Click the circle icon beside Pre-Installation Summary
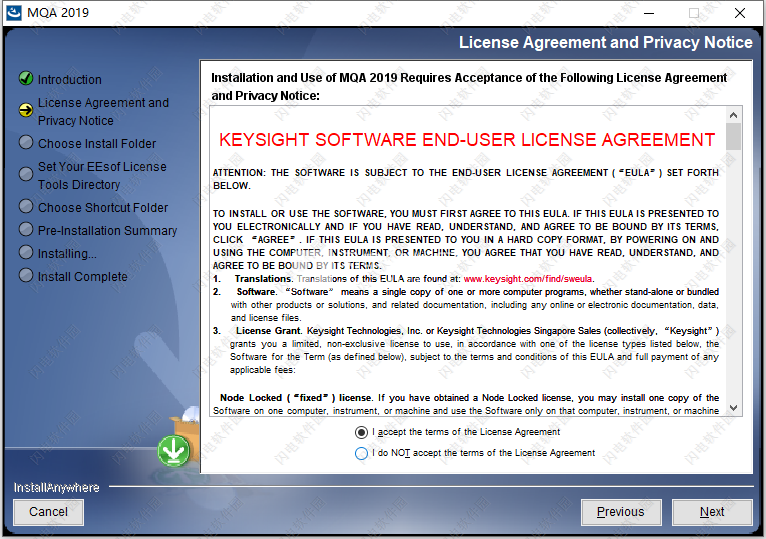This screenshot has height=539, width=766. tap(26, 229)
